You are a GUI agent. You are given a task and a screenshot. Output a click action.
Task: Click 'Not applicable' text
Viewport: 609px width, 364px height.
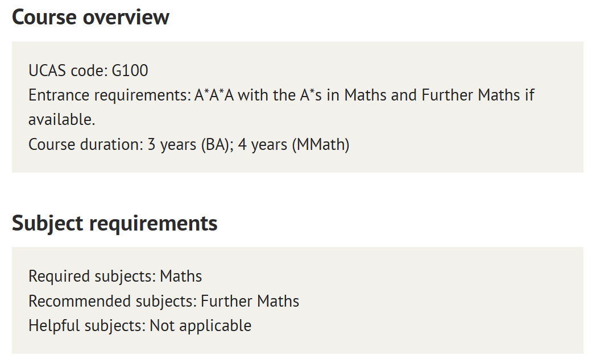200,326
